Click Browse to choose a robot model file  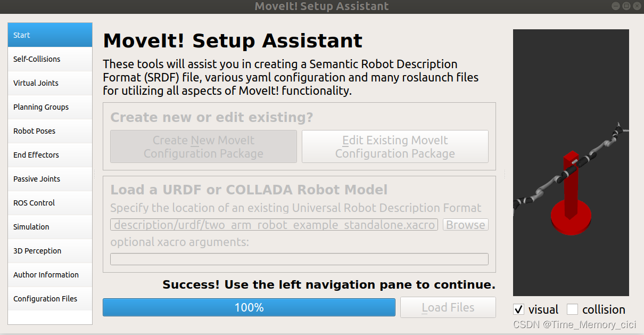[x=465, y=224]
